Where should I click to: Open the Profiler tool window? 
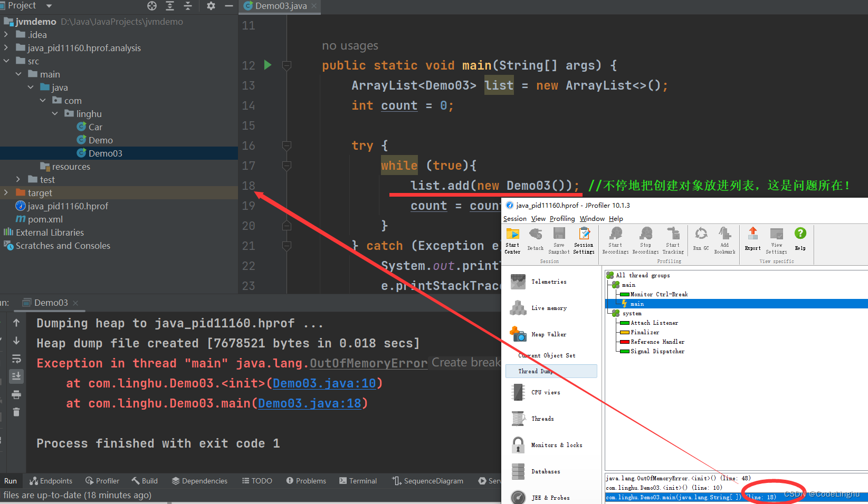[102, 481]
